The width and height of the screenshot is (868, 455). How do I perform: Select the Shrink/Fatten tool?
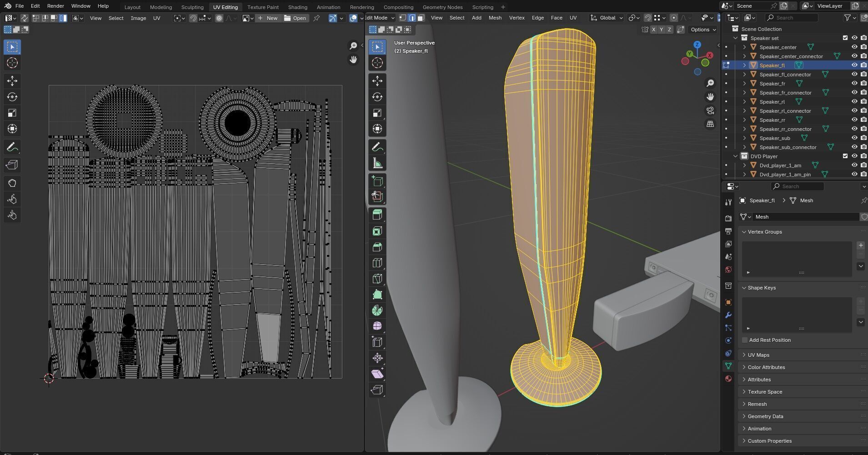[x=377, y=358]
